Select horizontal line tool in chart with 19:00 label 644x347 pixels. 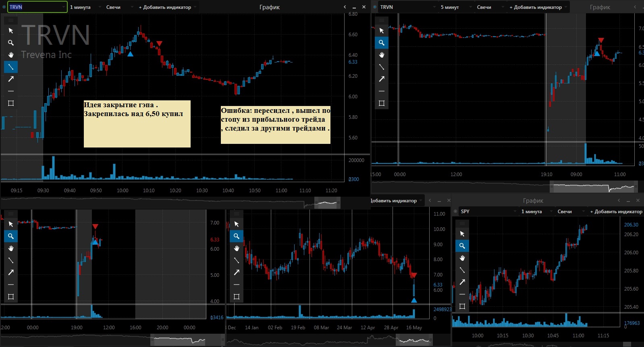click(11, 285)
